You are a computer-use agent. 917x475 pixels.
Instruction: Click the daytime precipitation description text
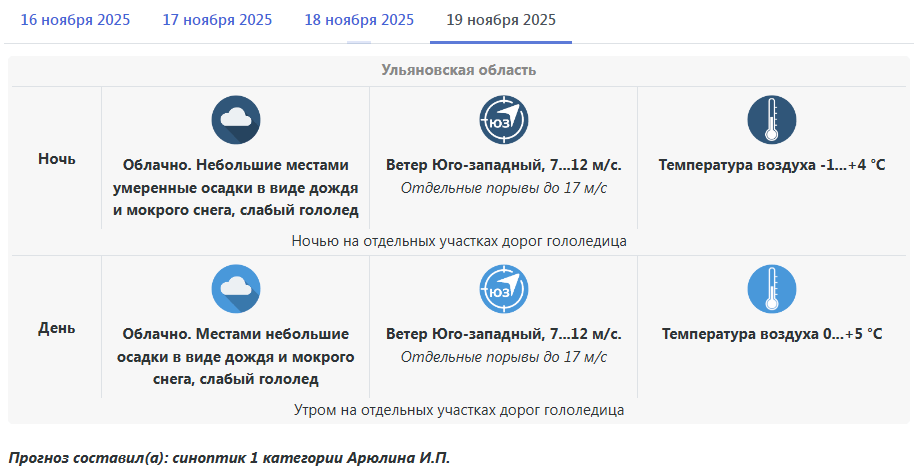tap(235, 356)
